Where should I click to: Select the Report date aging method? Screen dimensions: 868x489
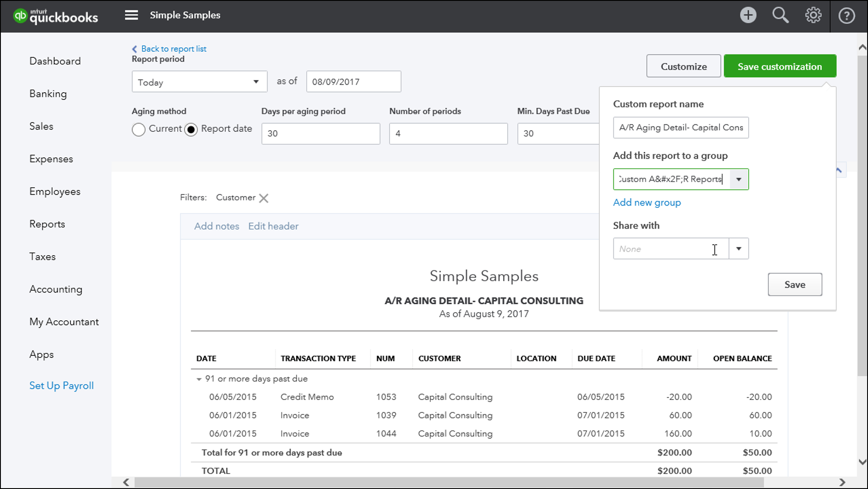pyautogui.click(x=191, y=128)
